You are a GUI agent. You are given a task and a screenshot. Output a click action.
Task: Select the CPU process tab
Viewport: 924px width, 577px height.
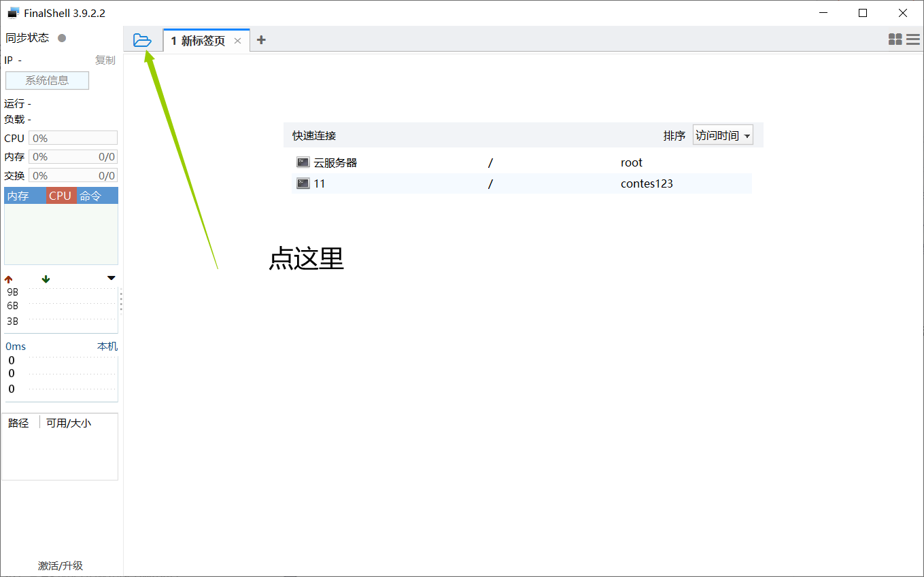point(61,196)
